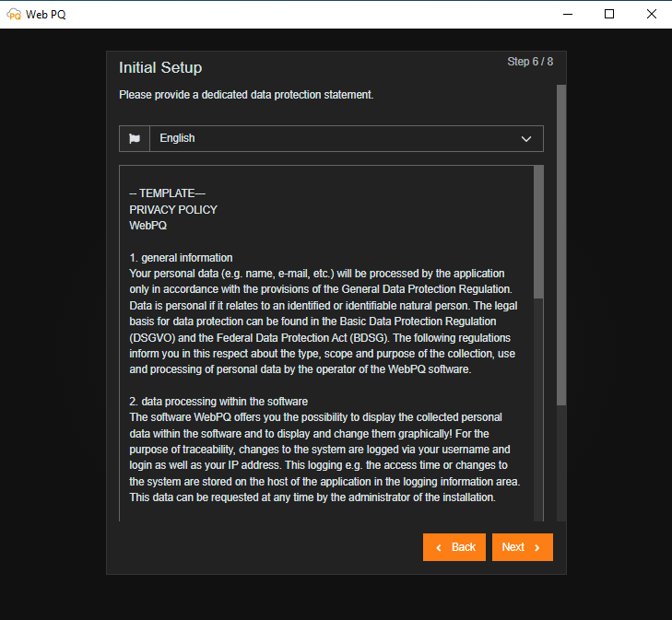This screenshot has height=620, width=672.
Task: Return to previous step with Back
Action: coord(454,547)
